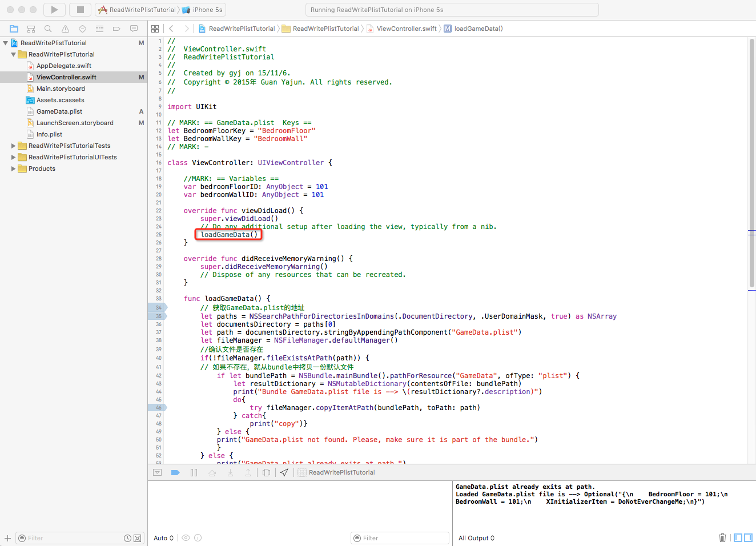Screen dimensions: 756x546
Task: Click ReadWritePlistTutorial folder in jump bar
Action: tap(320, 29)
